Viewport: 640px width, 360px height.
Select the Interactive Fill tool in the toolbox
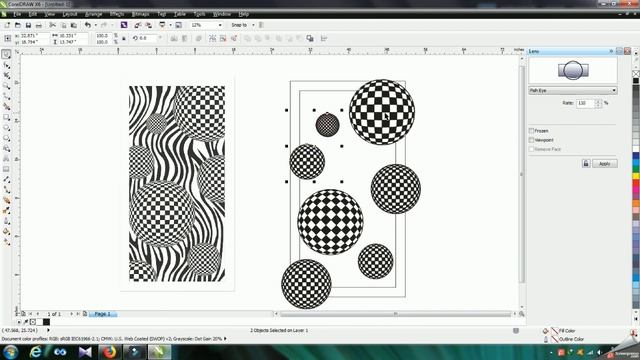6,242
